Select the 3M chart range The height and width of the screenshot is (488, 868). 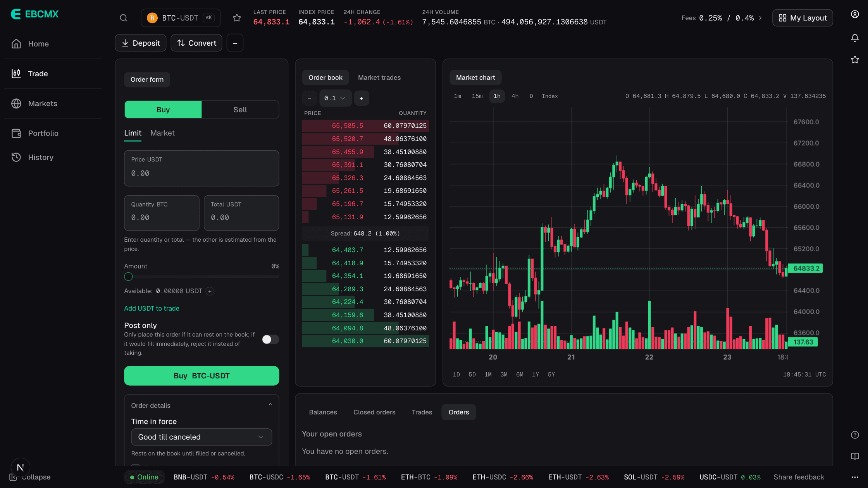pyautogui.click(x=504, y=375)
